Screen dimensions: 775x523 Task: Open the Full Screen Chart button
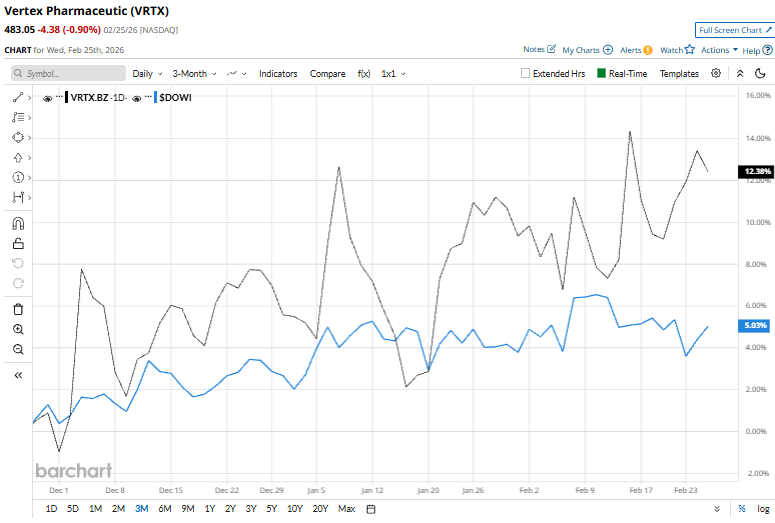coord(734,30)
